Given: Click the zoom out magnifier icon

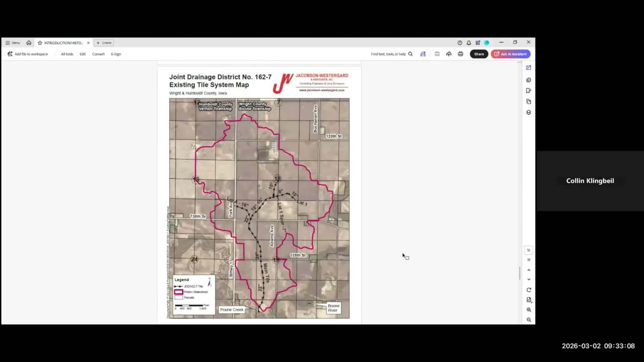Looking at the screenshot, I should click(529, 320).
